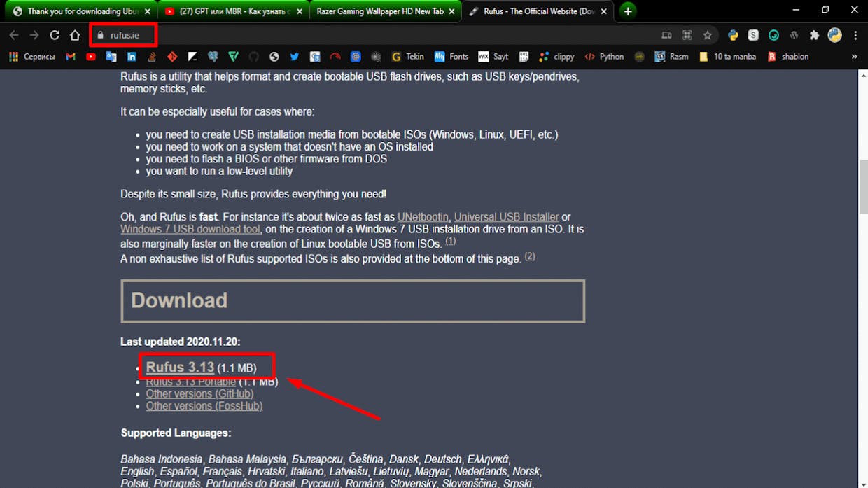The image size is (868, 488).
Task: Open the Windows 7 USB download tool link
Action: pyautogui.click(x=190, y=229)
